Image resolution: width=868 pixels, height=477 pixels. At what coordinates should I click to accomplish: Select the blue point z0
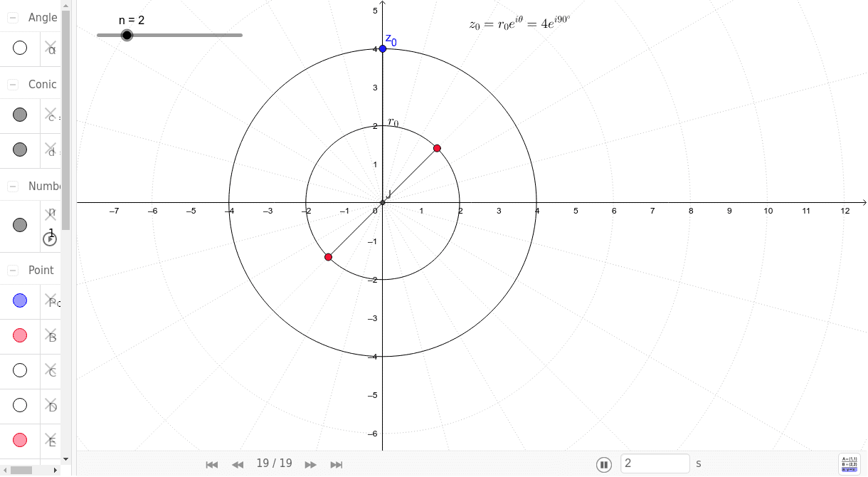click(383, 48)
